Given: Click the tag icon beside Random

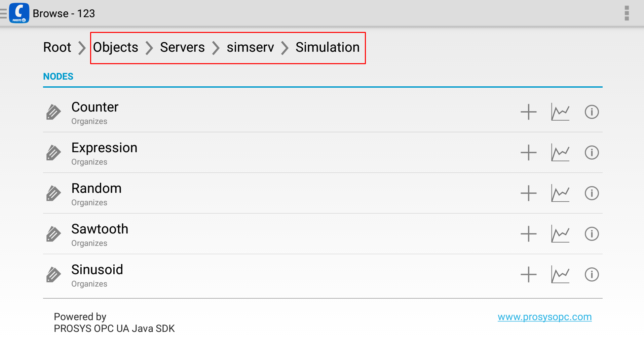Looking at the screenshot, I should pyautogui.click(x=53, y=193).
